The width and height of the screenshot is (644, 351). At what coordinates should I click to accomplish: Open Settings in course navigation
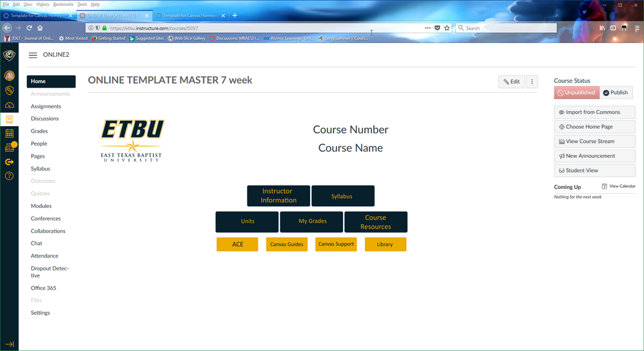(x=40, y=313)
